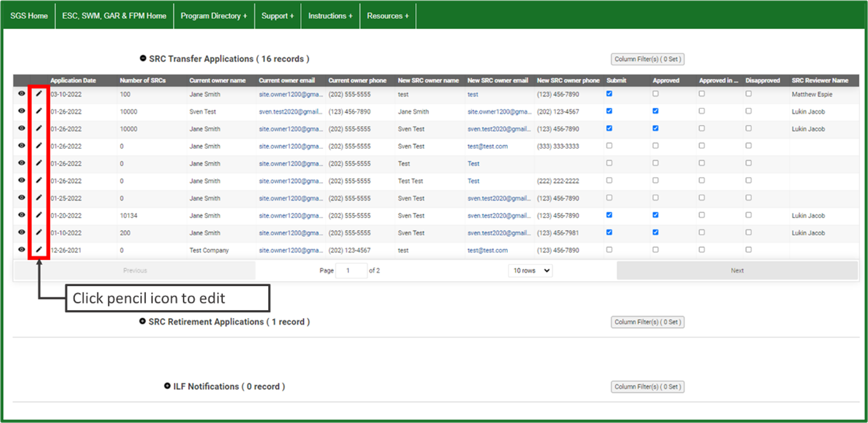Click pencil icon for 01-10-2022 application

39,232
